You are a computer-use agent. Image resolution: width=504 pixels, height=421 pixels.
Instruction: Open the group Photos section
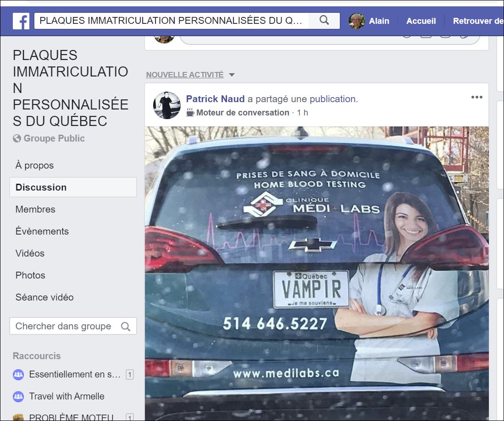30,275
